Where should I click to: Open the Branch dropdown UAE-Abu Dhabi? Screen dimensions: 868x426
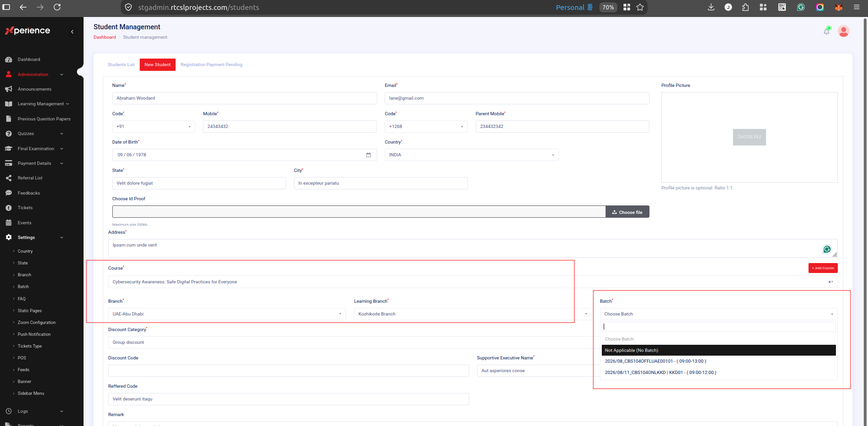coord(227,314)
